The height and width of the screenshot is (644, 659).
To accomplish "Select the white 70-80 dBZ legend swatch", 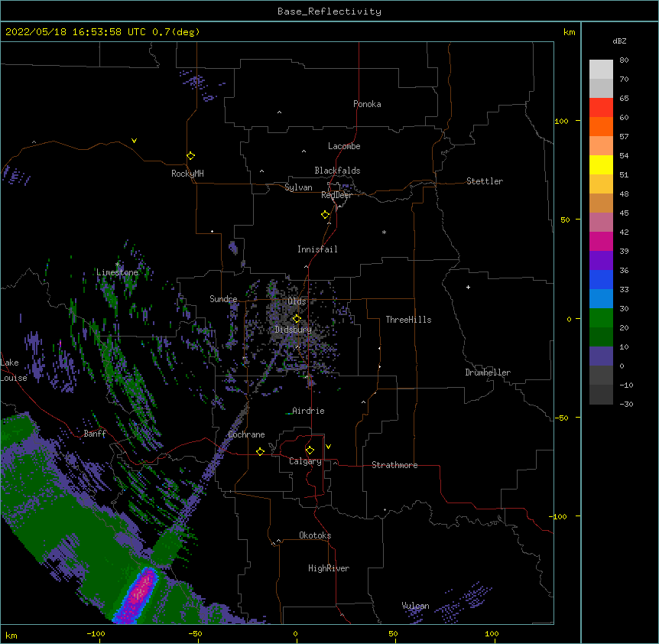I will (x=601, y=70).
